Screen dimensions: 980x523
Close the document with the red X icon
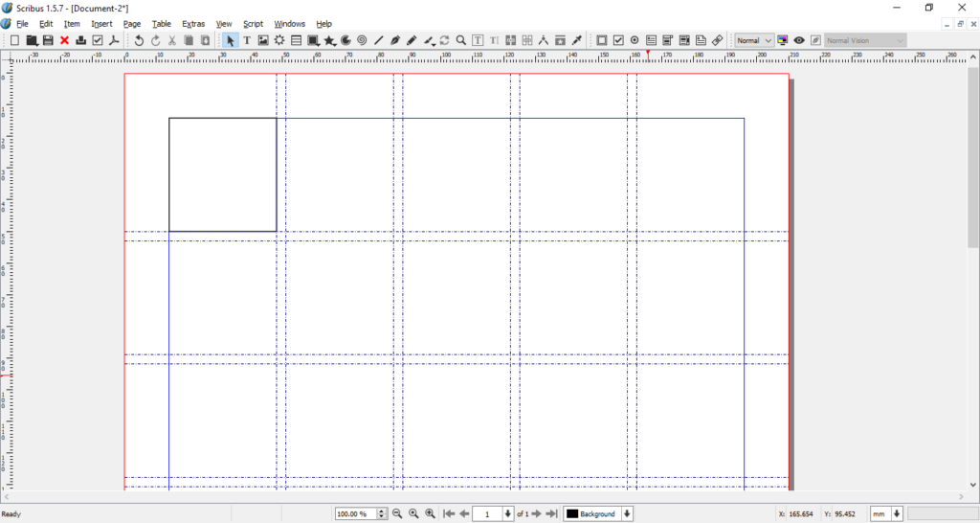[x=64, y=40]
